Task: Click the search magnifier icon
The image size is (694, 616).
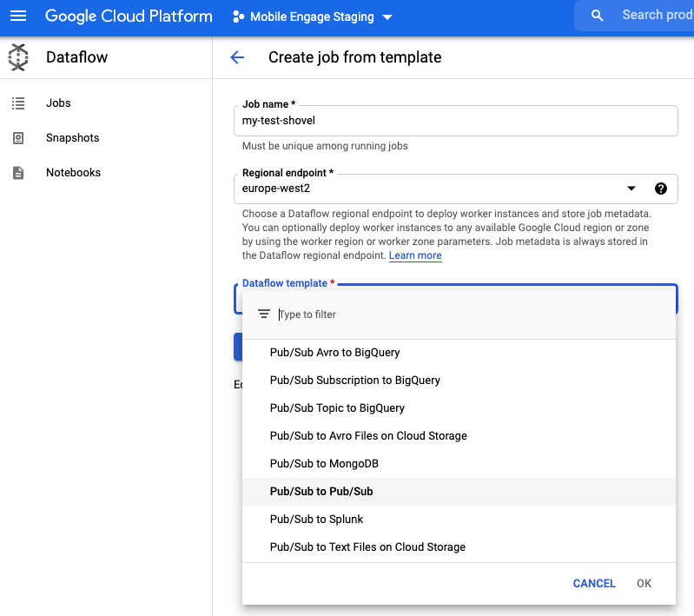Action: 597,16
